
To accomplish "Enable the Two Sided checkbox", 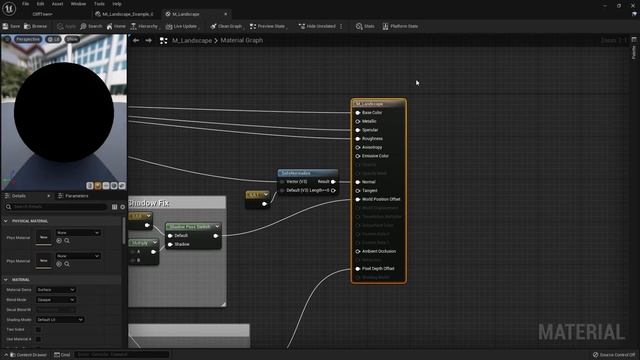I will (x=38, y=329).
